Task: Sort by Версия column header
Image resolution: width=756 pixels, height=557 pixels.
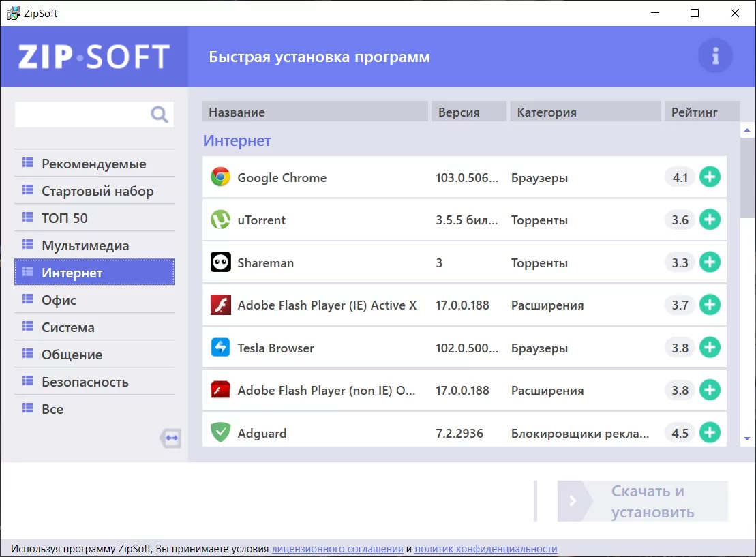Action: [469, 112]
